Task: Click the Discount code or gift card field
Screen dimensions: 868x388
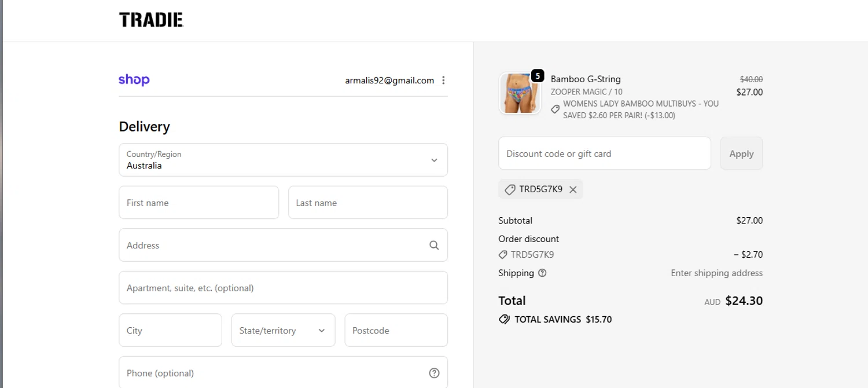Action: [x=604, y=153]
